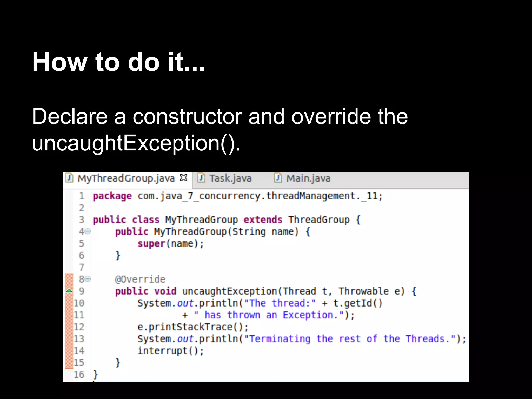Image resolution: width=532 pixels, height=399 pixels.
Task: Click 'ThreadGroup' superclass name on line 3
Action: pyautogui.click(x=319, y=220)
